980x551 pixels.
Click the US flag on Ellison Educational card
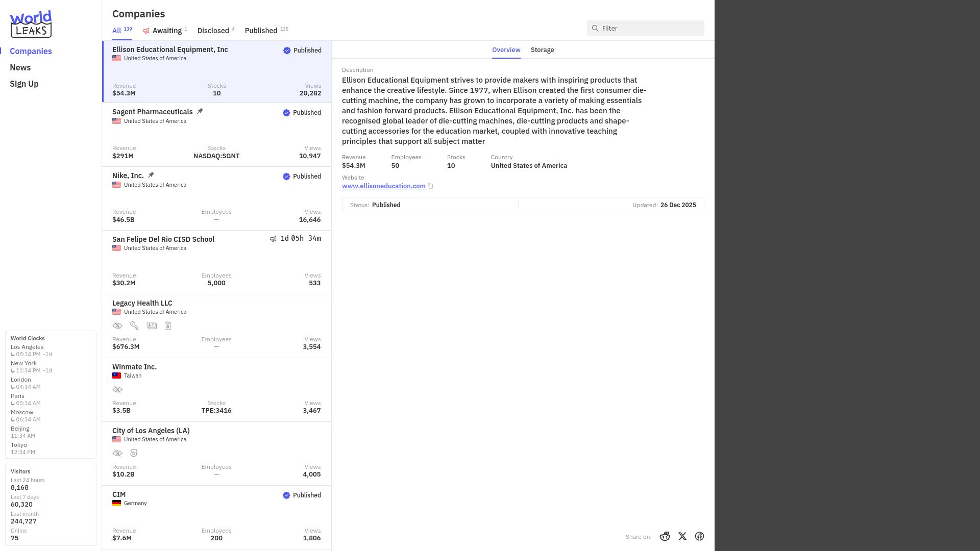pyautogui.click(x=116, y=58)
